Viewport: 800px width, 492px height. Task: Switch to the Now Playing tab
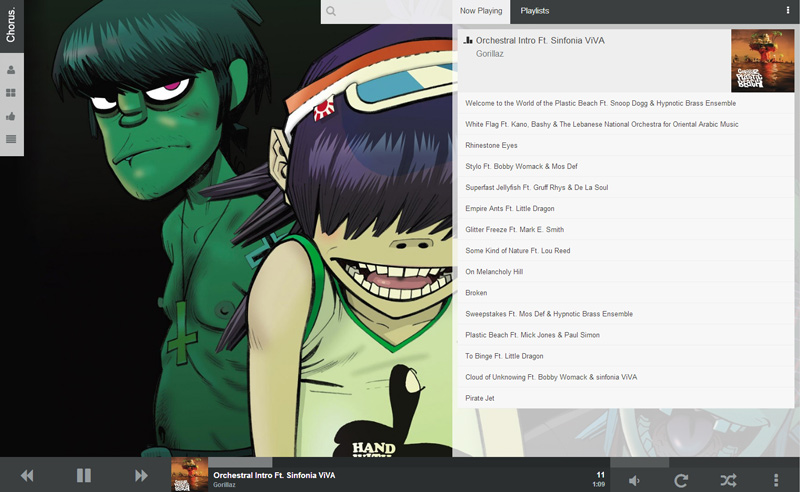[481, 11]
